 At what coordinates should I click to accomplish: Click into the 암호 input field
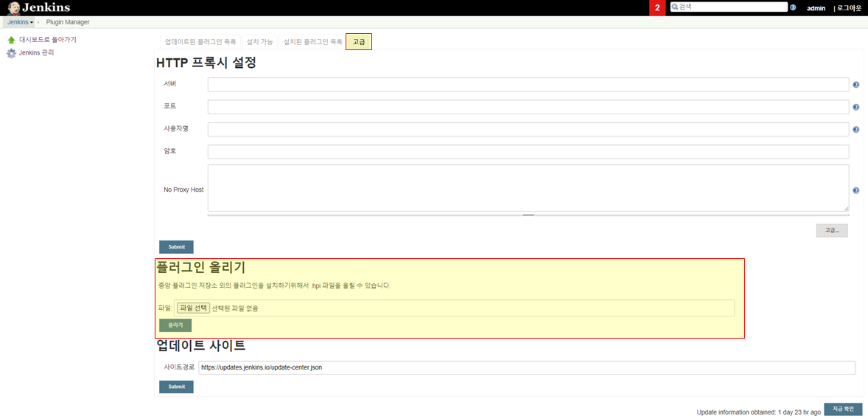pyautogui.click(x=528, y=152)
